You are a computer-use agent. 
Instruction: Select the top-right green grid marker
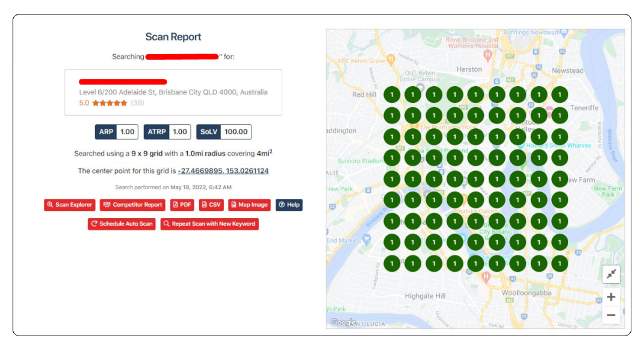560,95
